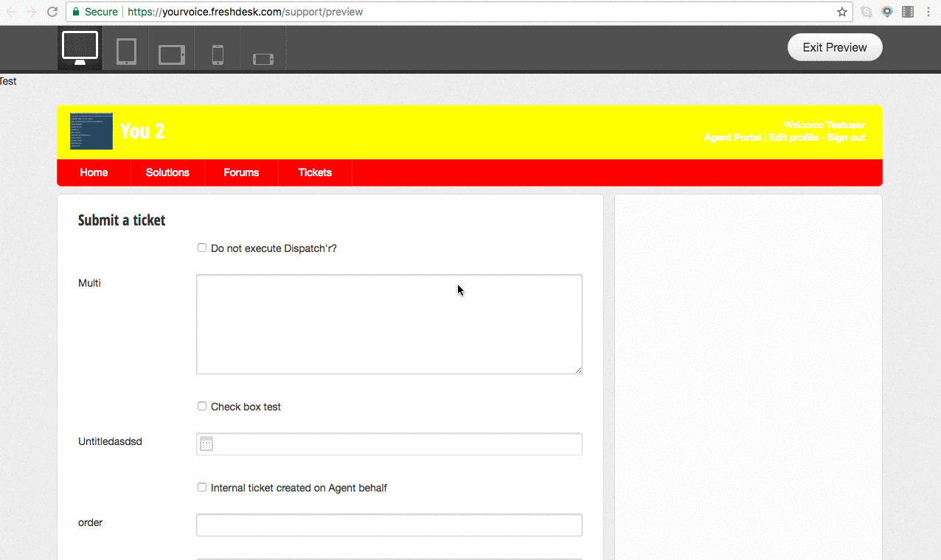This screenshot has height=560, width=941.
Task: Switch to landscape tablet preview
Action: (172, 55)
